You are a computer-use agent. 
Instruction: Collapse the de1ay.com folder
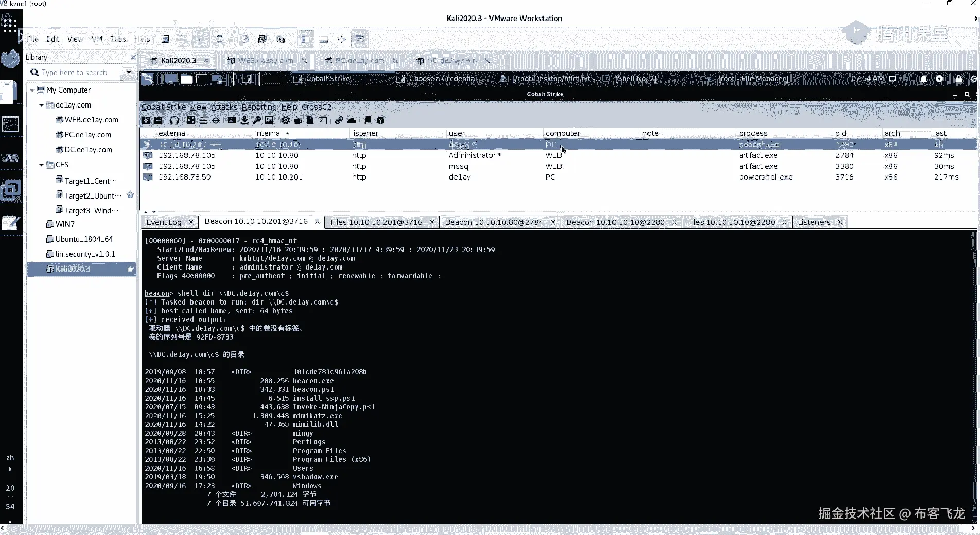41,105
